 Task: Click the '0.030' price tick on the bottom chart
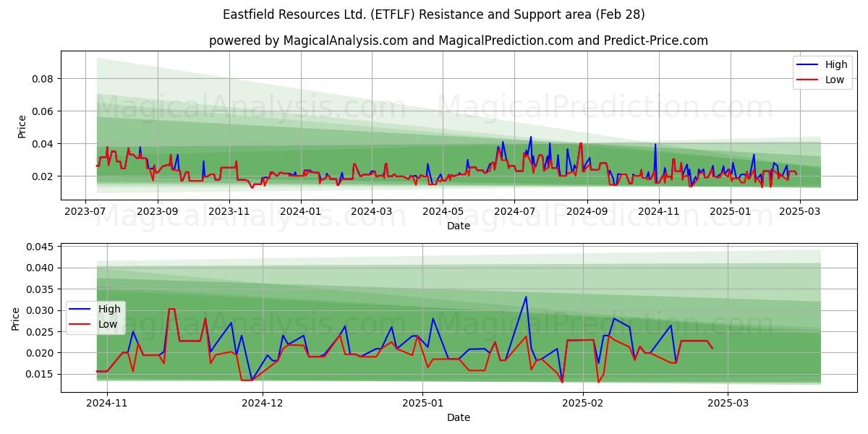coord(41,310)
